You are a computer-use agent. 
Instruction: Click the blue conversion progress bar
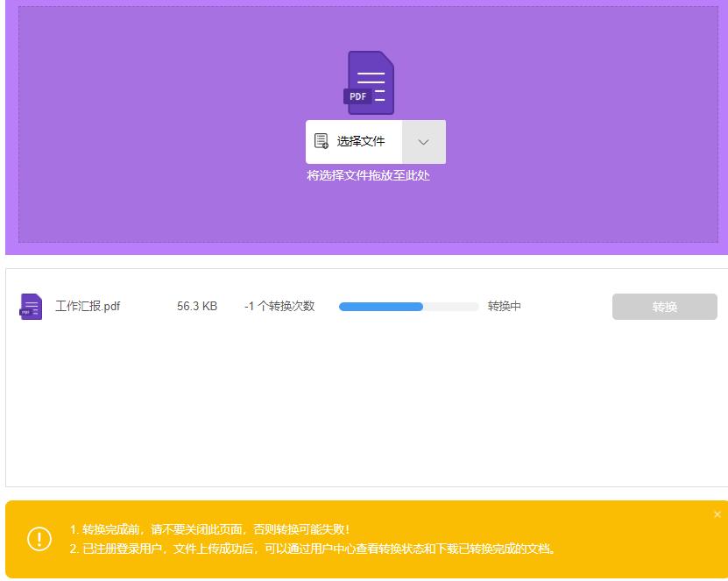(x=381, y=307)
